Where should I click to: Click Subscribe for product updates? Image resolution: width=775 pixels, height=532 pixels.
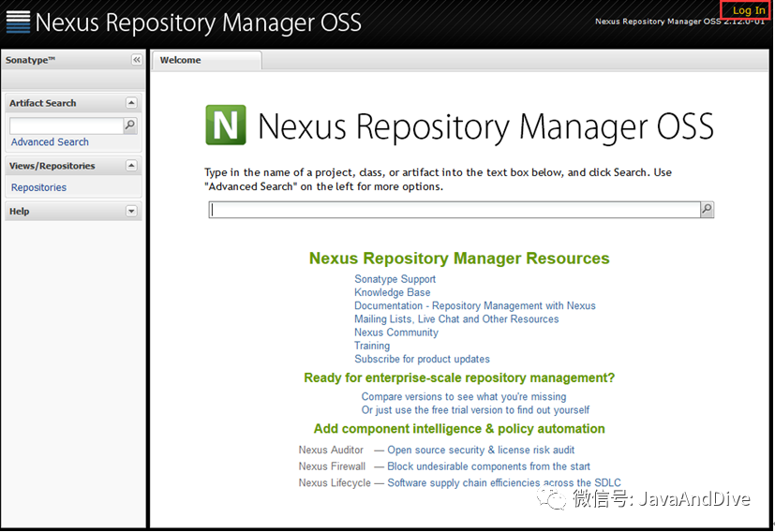click(422, 359)
